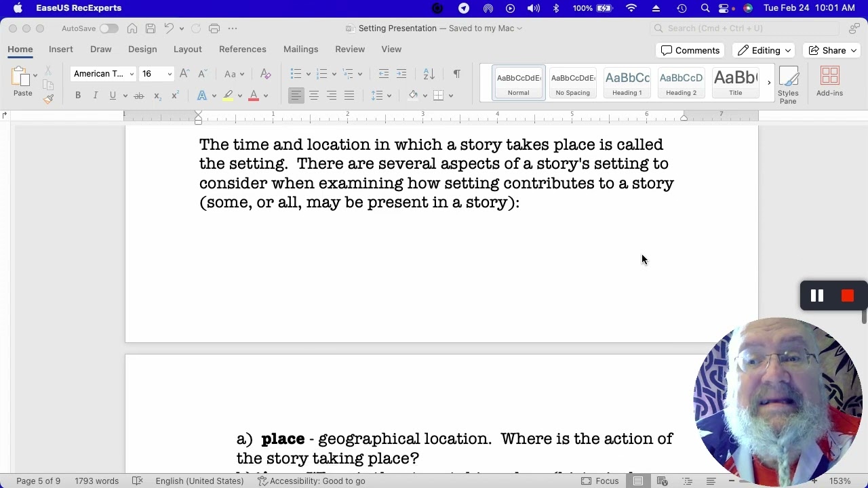
Task: Save document with the Save icon
Action: (151, 28)
